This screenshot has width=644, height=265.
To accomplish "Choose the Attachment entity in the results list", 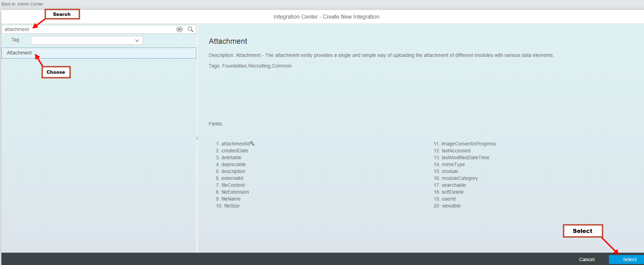I will (x=99, y=53).
